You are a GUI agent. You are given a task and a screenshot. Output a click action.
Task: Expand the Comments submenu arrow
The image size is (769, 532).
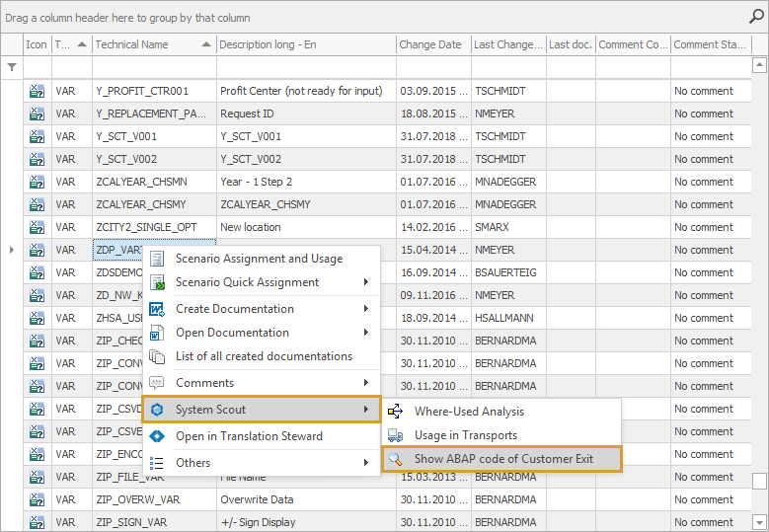365,383
